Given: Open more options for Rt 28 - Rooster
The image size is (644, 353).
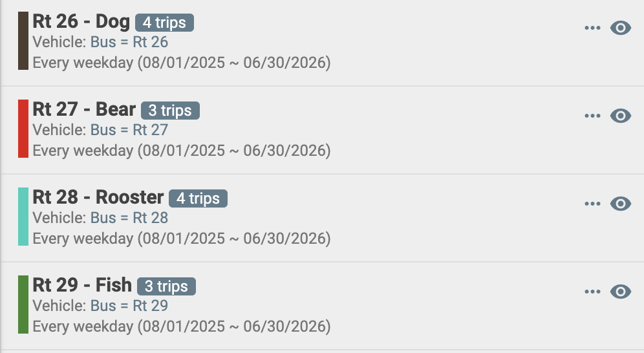Looking at the screenshot, I should pos(592,204).
